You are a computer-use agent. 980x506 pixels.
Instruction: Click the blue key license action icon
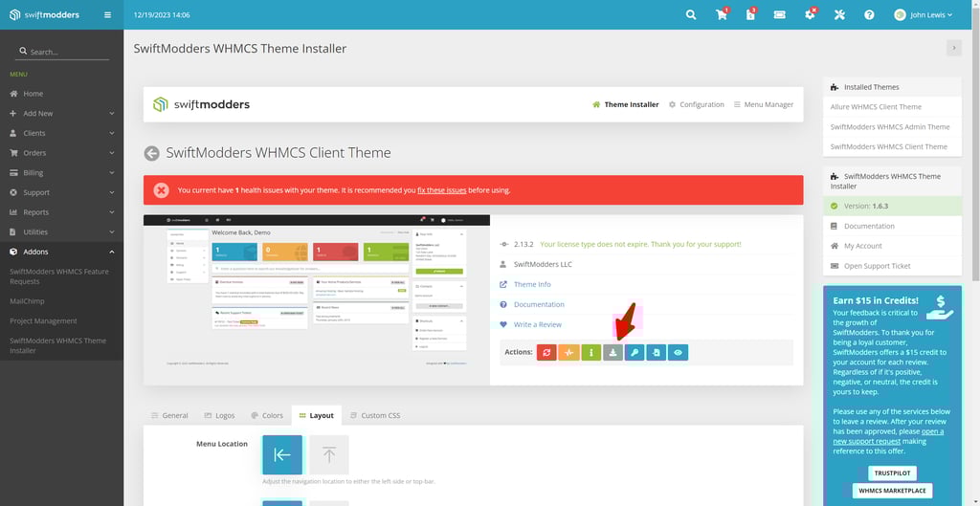[635, 352]
